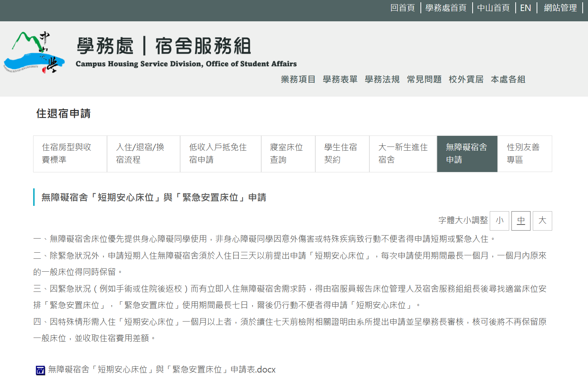Open the 學務表單 navigation menu
The image size is (588, 379).
click(340, 79)
